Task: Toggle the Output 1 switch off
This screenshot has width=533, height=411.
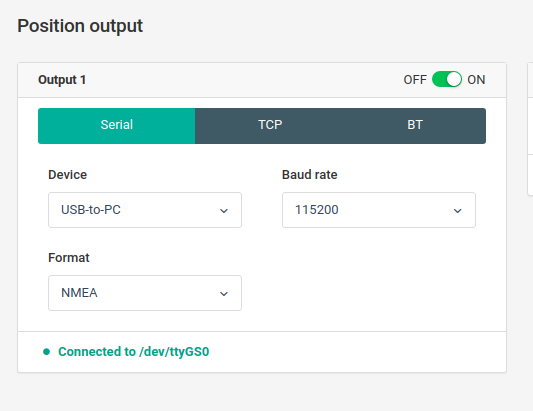Action: coord(447,80)
